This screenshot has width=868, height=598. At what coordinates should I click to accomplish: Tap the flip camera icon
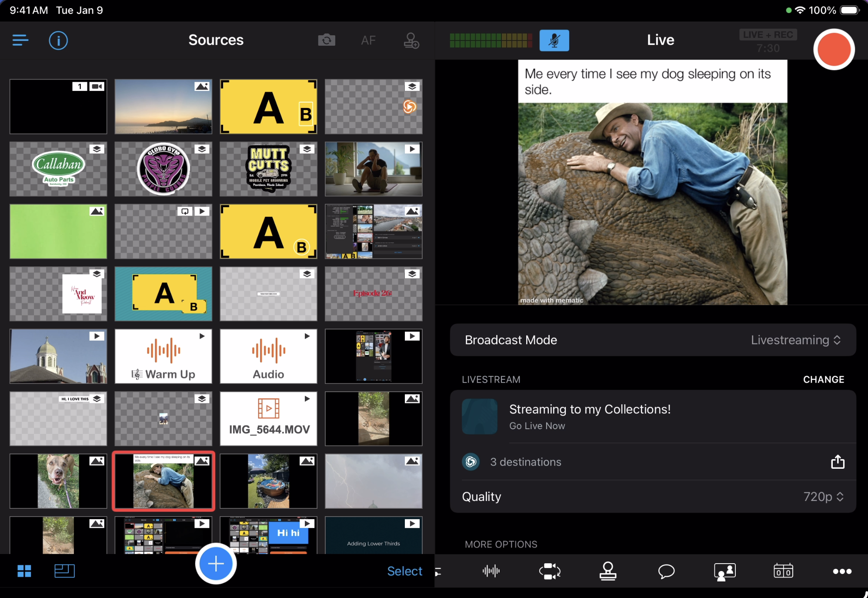click(x=327, y=40)
